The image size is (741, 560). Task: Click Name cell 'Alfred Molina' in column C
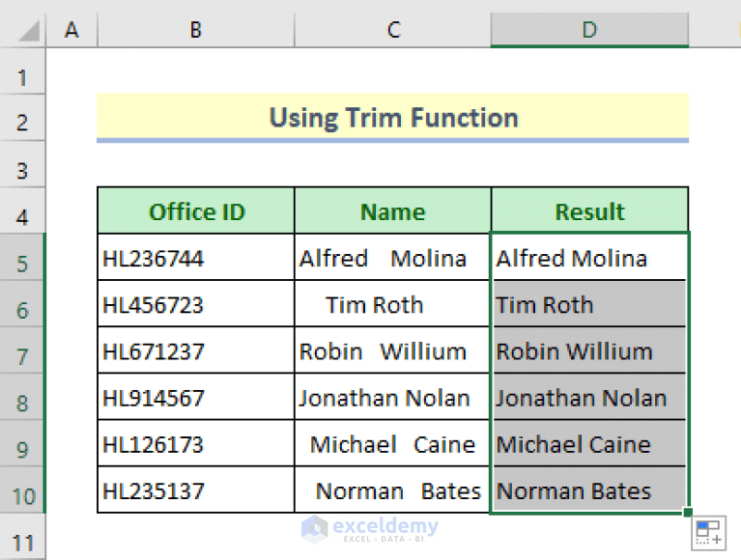click(392, 258)
